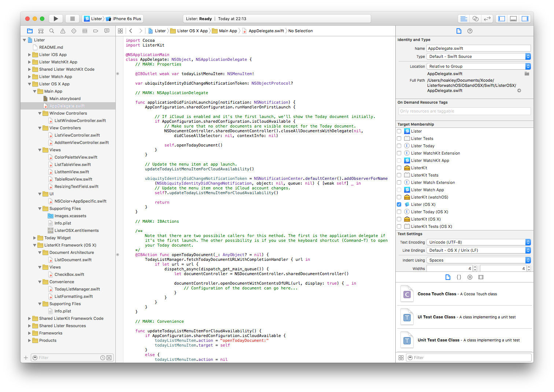This screenshot has height=392, width=554.
Task: Click the On Demand Resource Tags field
Action: pyautogui.click(x=464, y=111)
